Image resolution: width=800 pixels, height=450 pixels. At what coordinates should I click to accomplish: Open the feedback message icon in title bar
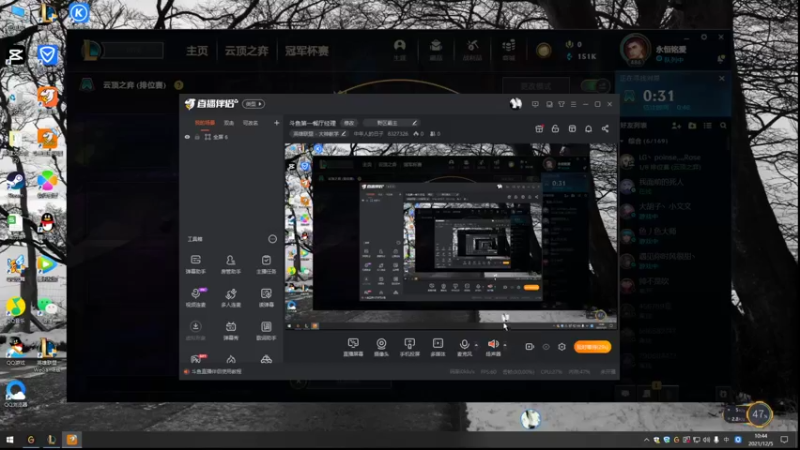(x=535, y=104)
